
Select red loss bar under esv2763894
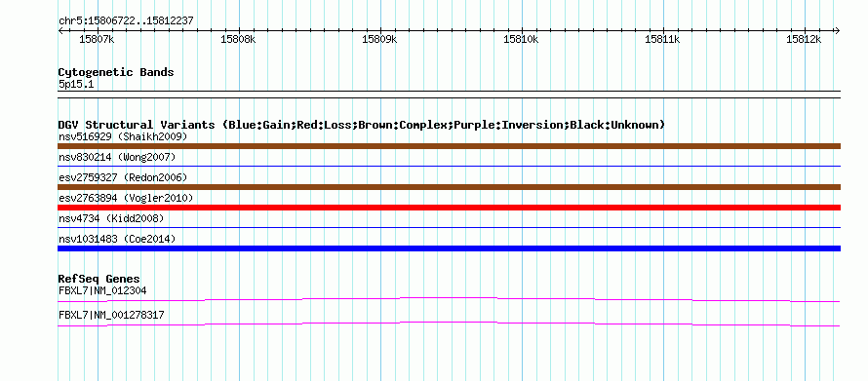click(x=449, y=208)
